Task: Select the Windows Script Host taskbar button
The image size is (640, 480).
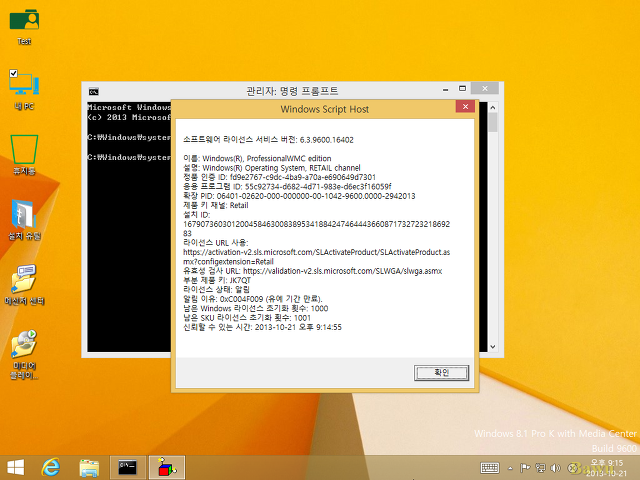Action: click(x=167, y=467)
